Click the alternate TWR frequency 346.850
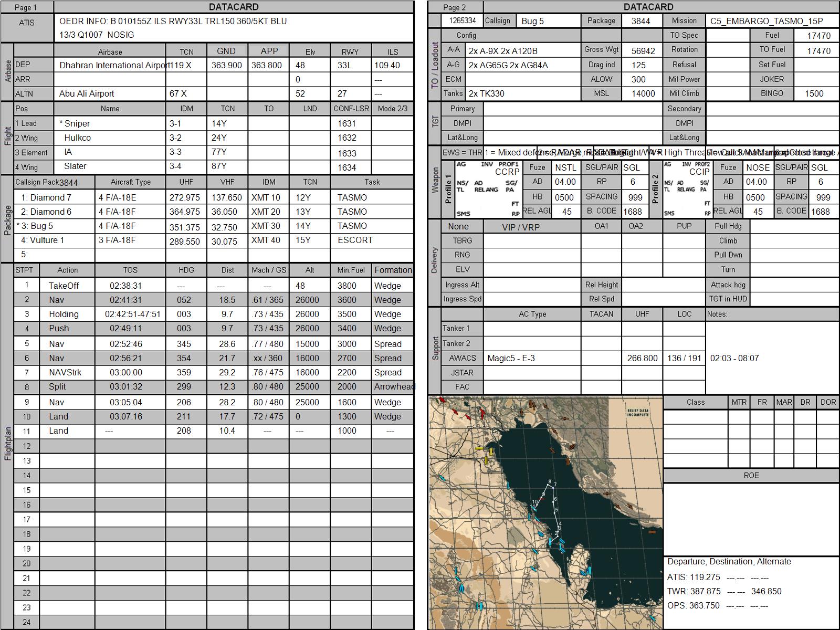The width and height of the screenshot is (840, 630). coord(766,591)
